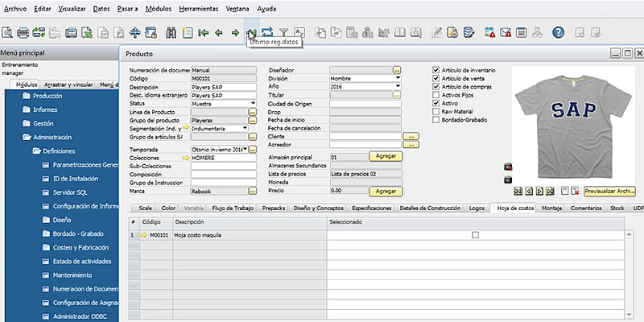This screenshot has width=644, height=322.
Task: Open the Año dropdown showing 2016
Action: click(397, 87)
